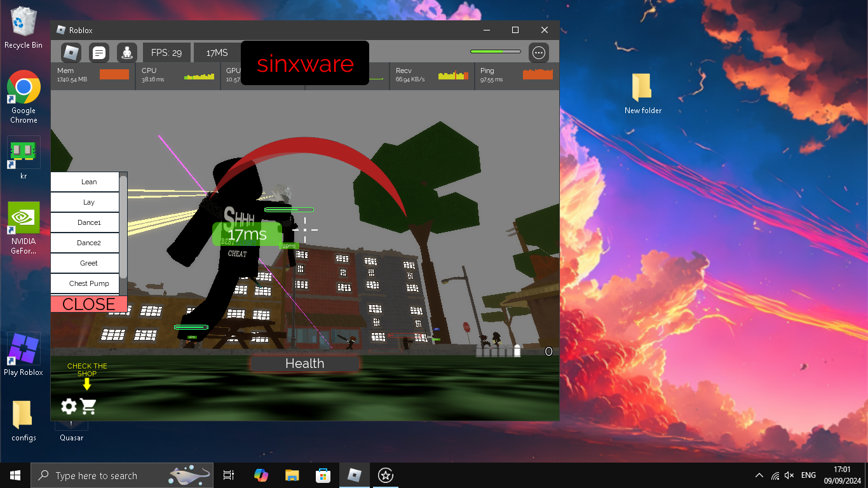
Task: Open the network tray icon
Action: 775,475
